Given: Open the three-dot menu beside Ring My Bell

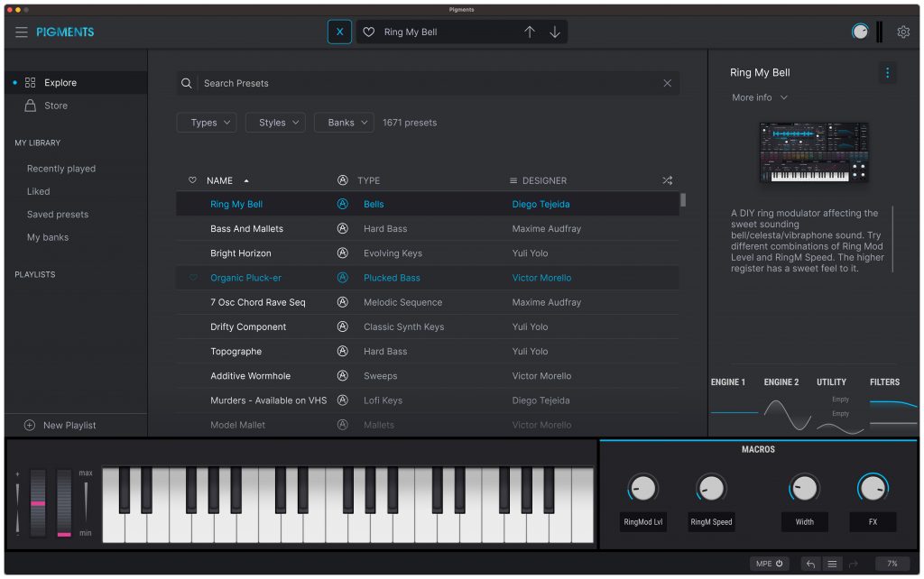Looking at the screenshot, I should tap(888, 72).
